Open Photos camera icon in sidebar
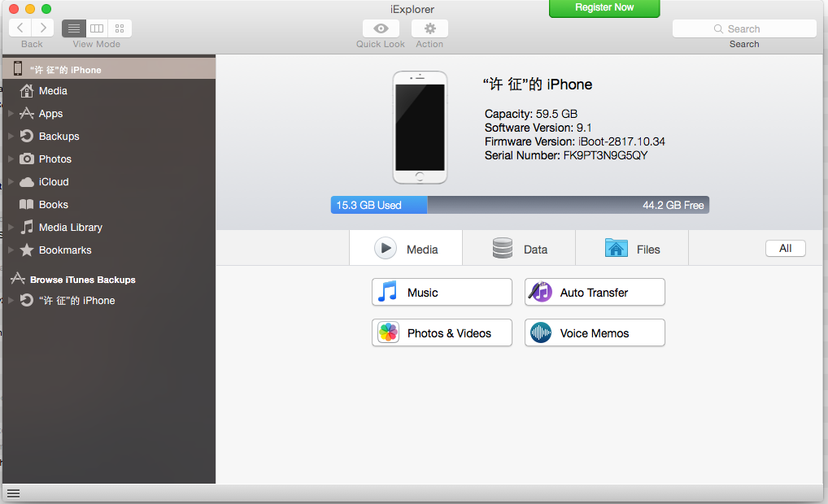Image resolution: width=828 pixels, height=504 pixels. click(x=26, y=159)
